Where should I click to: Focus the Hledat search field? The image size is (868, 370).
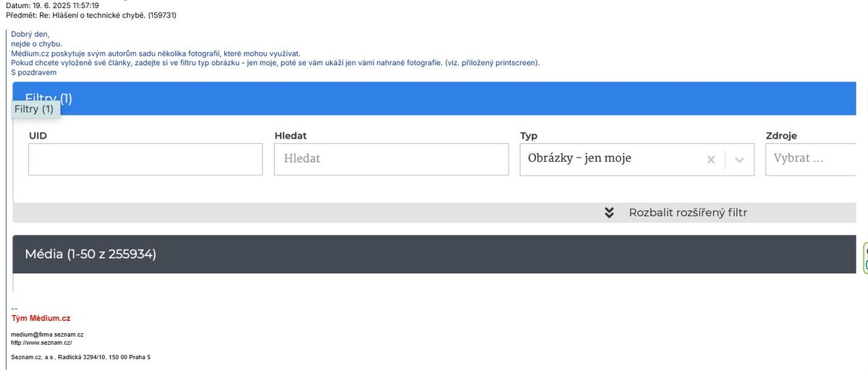[x=391, y=159]
